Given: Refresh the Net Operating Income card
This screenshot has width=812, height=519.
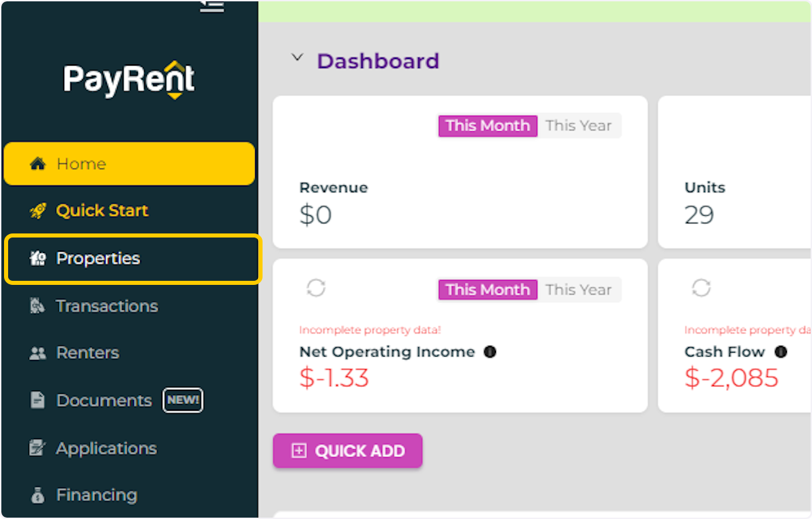Looking at the screenshot, I should 316,288.
